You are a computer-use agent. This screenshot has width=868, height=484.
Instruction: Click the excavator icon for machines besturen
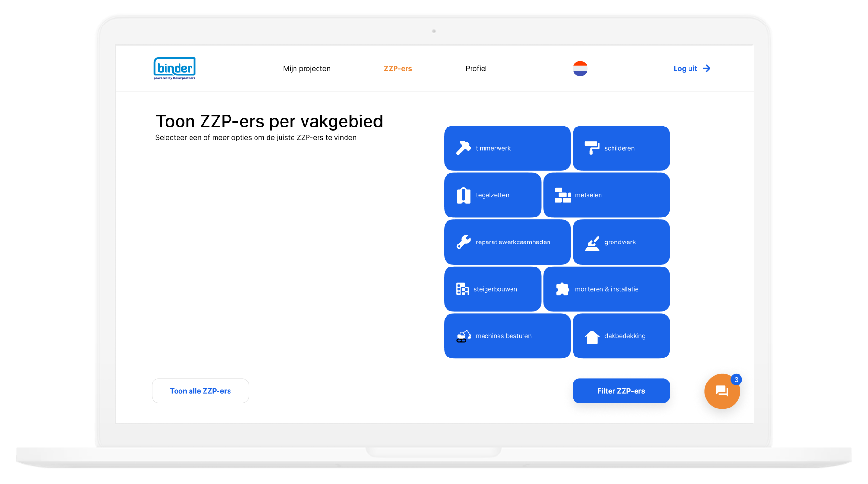tap(463, 336)
